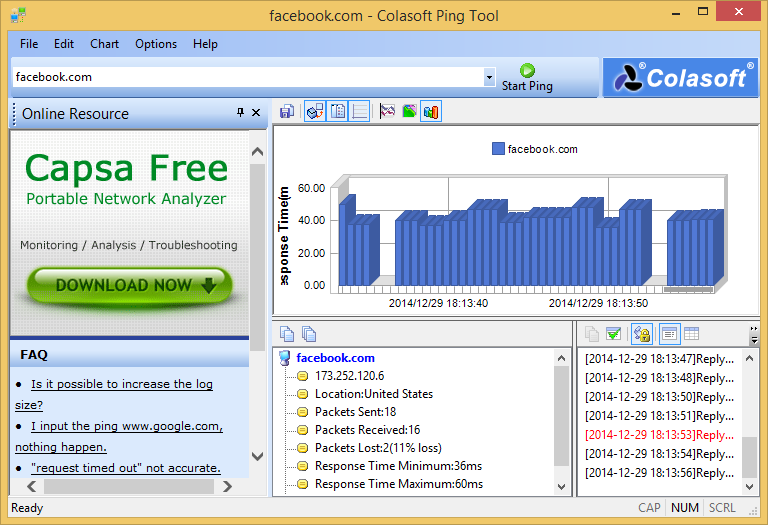Select the 18:13:51 reply log entry
This screenshot has width=768, height=525.
[x=659, y=416]
